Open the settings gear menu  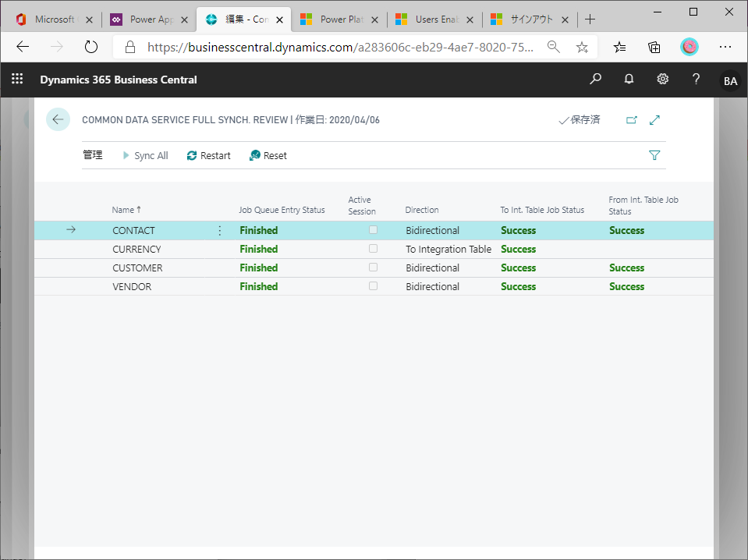point(663,79)
